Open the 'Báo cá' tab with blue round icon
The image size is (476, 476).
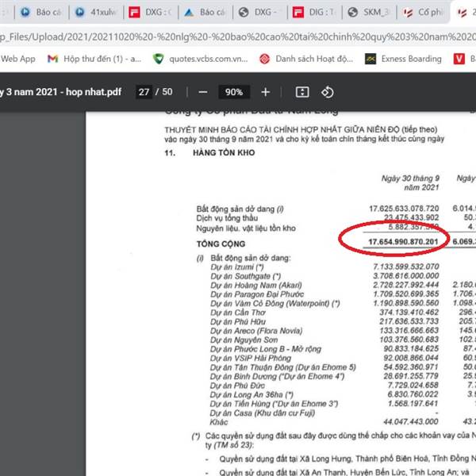coord(41,12)
